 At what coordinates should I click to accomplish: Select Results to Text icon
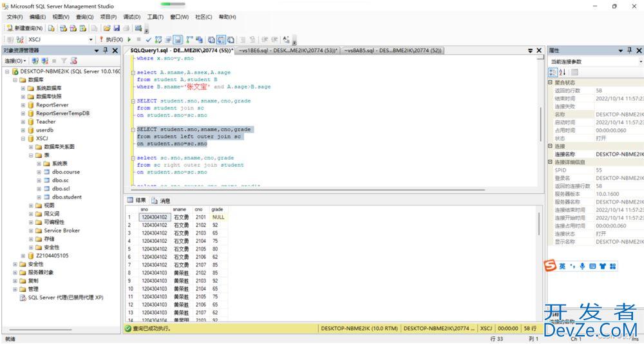211,39
